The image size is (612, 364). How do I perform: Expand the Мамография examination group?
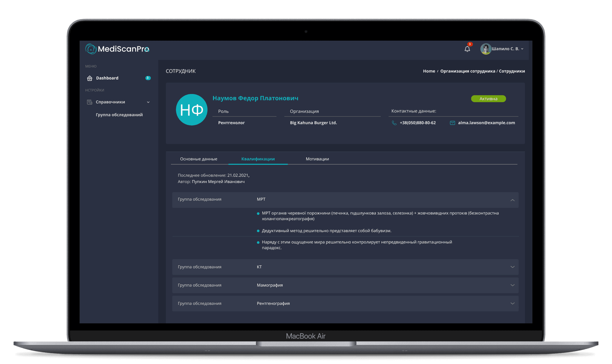(x=512, y=285)
